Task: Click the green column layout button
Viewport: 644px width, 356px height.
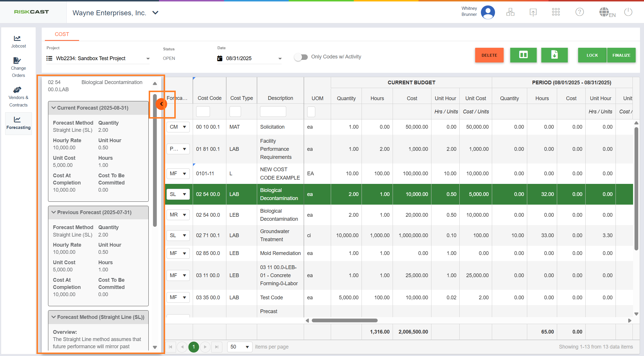Action: (523, 55)
